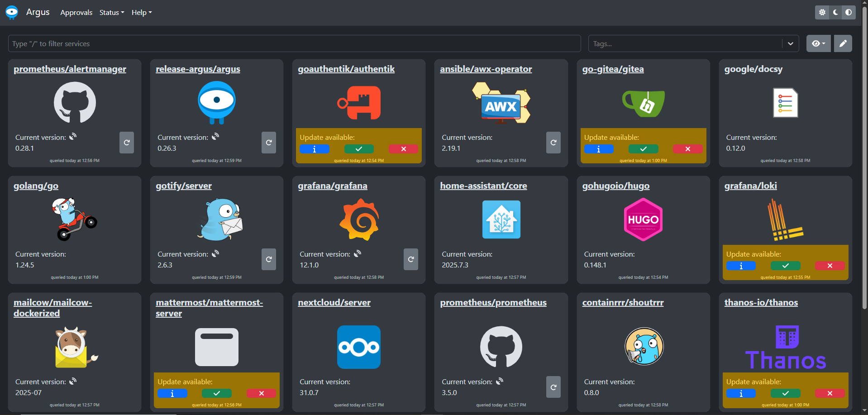This screenshot has height=415, width=868.
Task: Open the gotify/server link
Action: pyautogui.click(x=184, y=186)
